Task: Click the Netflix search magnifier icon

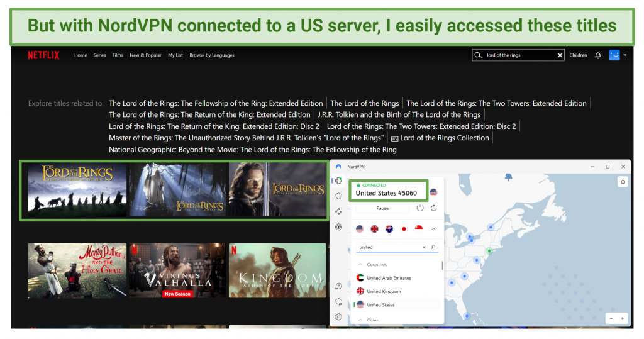Action: tap(478, 55)
